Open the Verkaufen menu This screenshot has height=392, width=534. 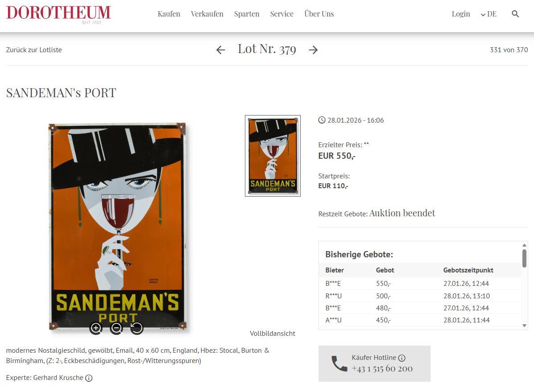click(207, 14)
